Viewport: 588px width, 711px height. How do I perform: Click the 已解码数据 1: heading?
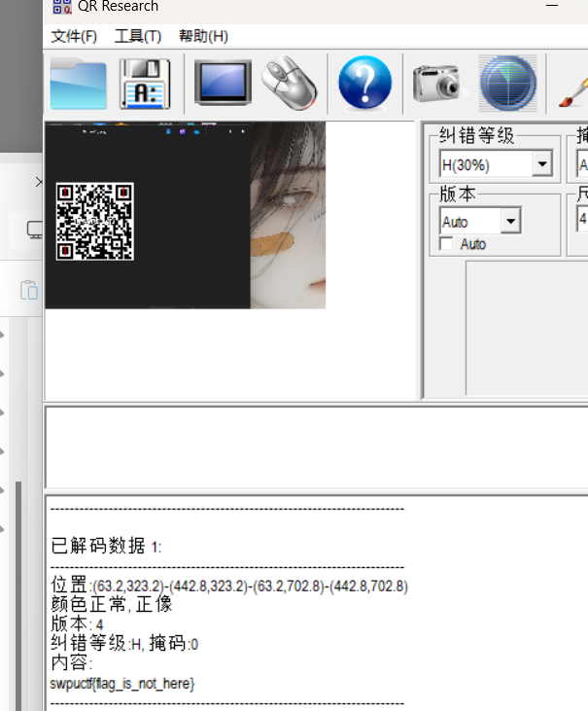(x=106, y=546)
